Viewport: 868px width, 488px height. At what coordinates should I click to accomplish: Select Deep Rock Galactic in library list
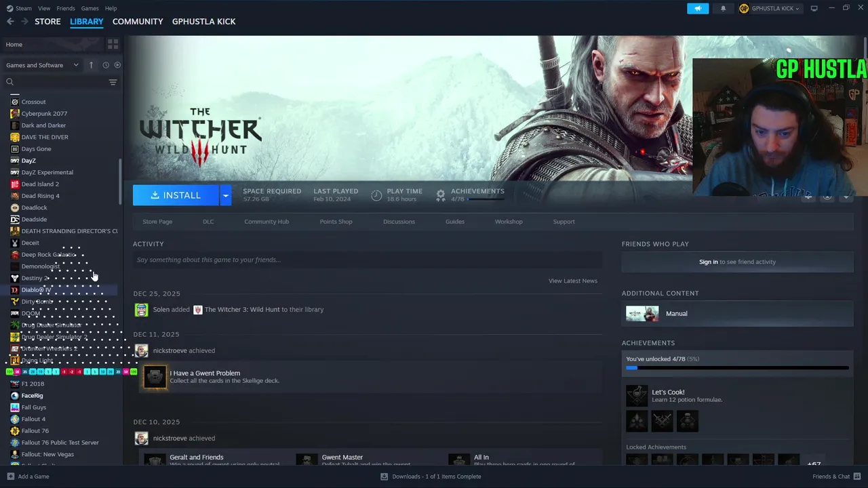tap(48, 254)
